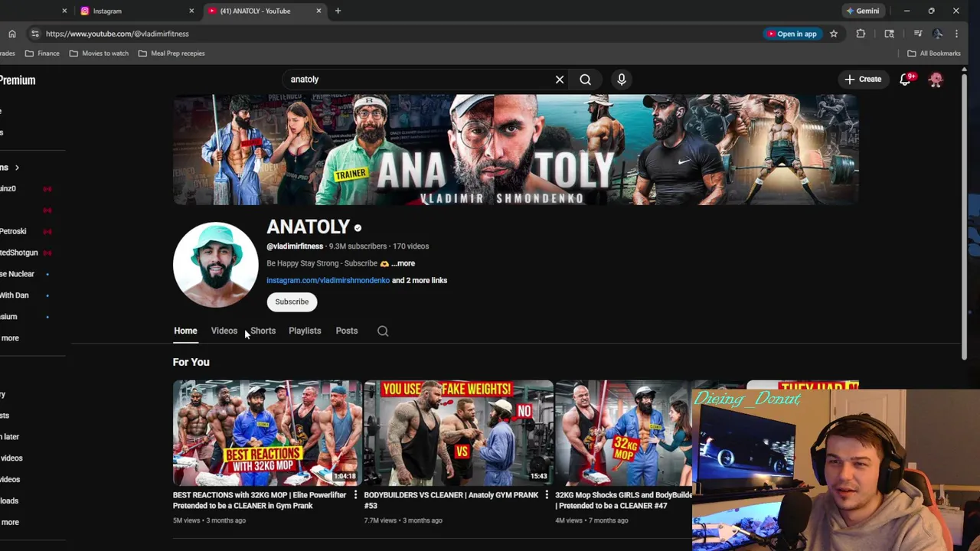Click the '170 videos' text
Screen dimensions: 980x551
[x=410, y=246]
